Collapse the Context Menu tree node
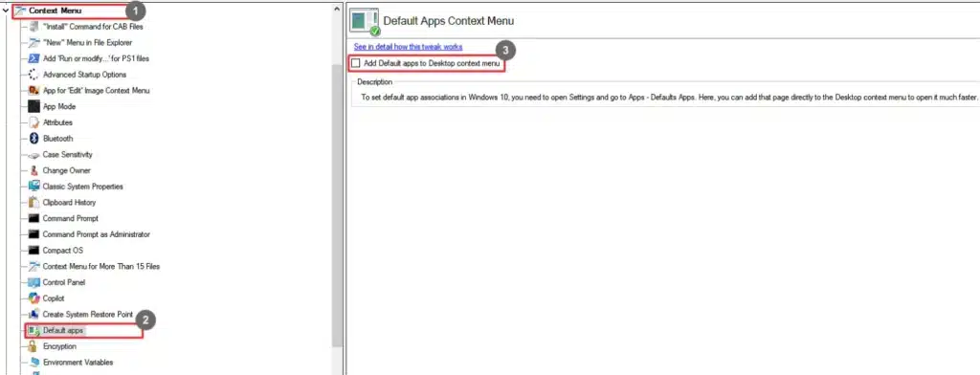This screenshot has height=375, width=980. point(5,11)
